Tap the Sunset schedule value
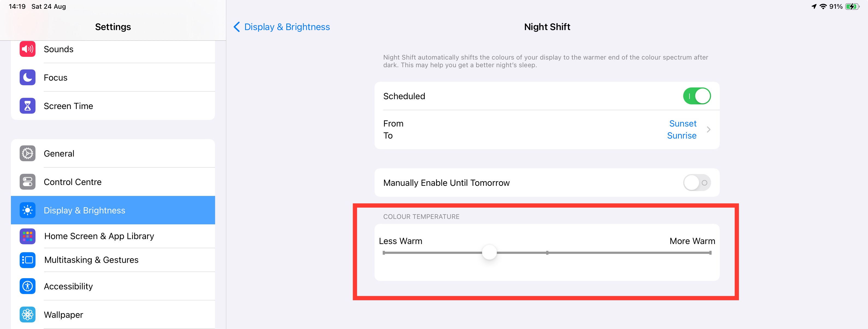 [x=682, y=124]
